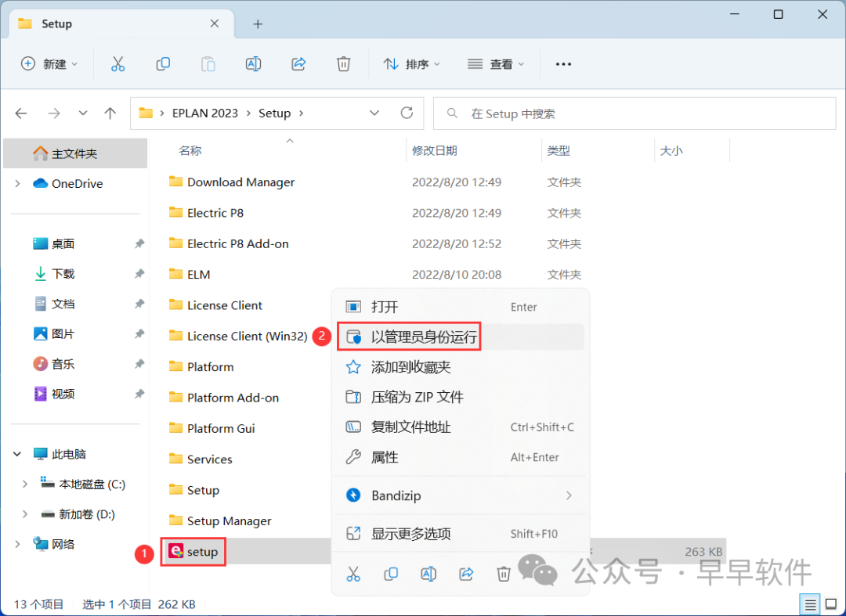Refresh the current folder view
This screenshot has height=616, width=846.
tap(407, 113)
